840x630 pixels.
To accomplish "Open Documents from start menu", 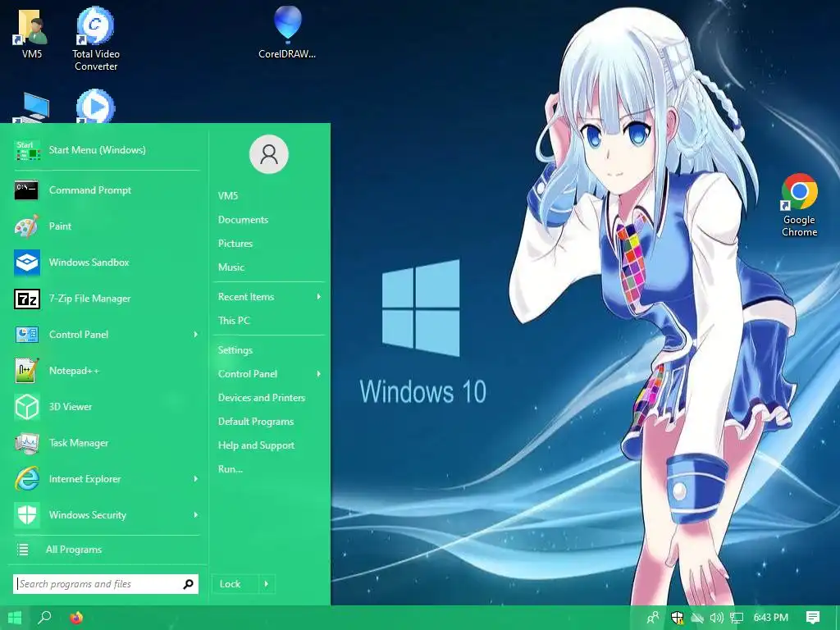I will click(243, 220).
